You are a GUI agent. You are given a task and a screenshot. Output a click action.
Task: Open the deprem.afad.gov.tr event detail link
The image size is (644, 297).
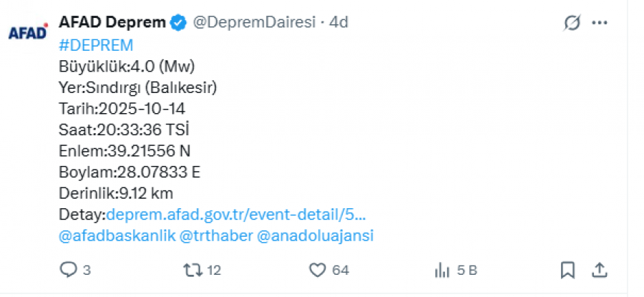(235, 214)
